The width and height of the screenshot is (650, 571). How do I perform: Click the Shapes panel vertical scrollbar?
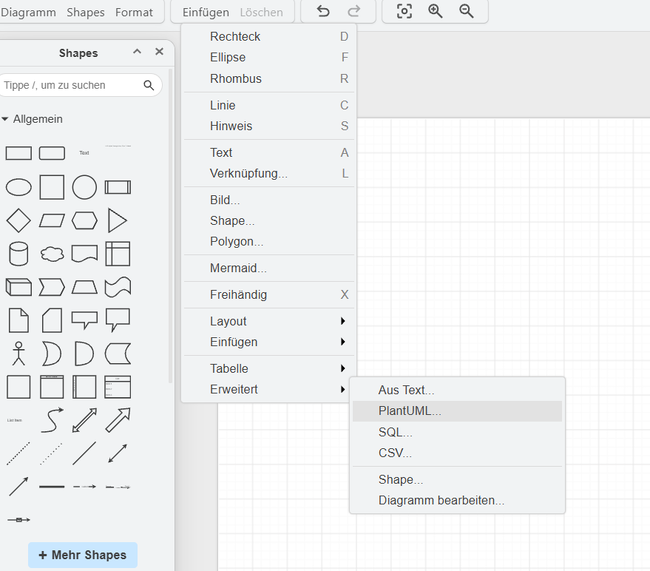170,226
